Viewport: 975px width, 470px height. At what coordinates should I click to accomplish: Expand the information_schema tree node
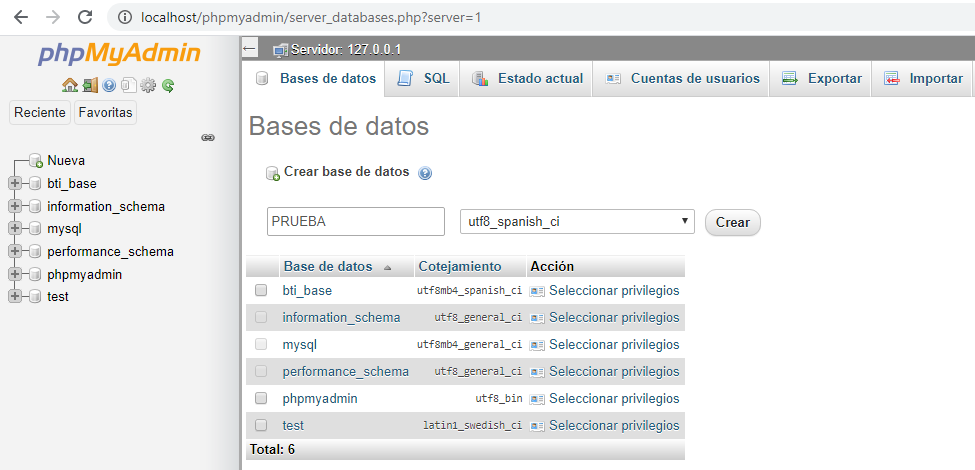pos(14,206)
